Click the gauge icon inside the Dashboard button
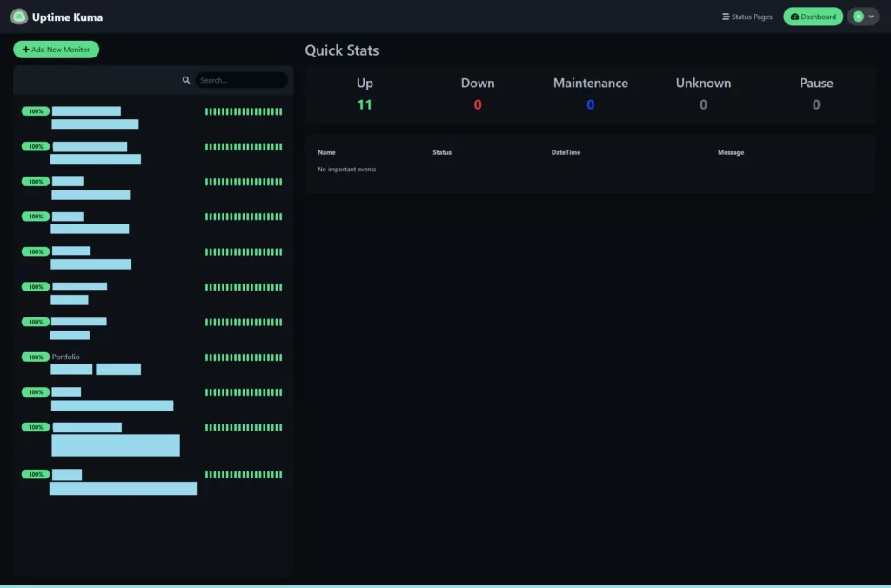Viewport: 891px width, 588px height. [794, 17]
